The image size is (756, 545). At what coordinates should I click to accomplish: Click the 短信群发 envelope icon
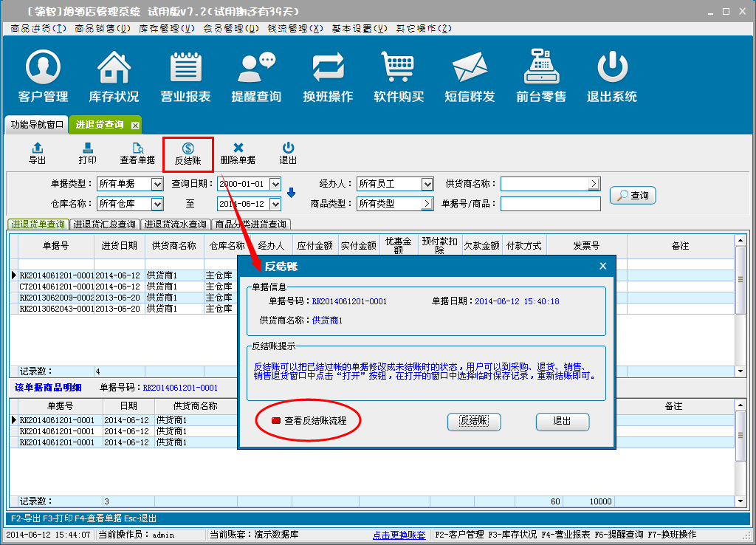tap(470, 77)
